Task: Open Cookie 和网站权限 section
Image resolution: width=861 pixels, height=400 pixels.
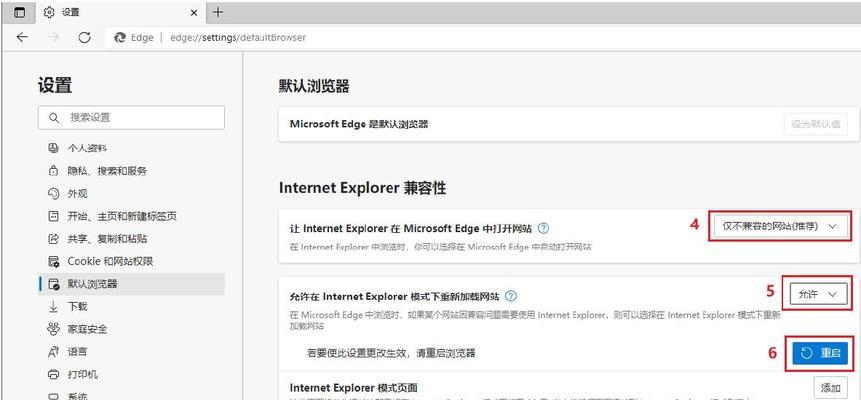Action: pyautogui.click(x=131, y=262)
